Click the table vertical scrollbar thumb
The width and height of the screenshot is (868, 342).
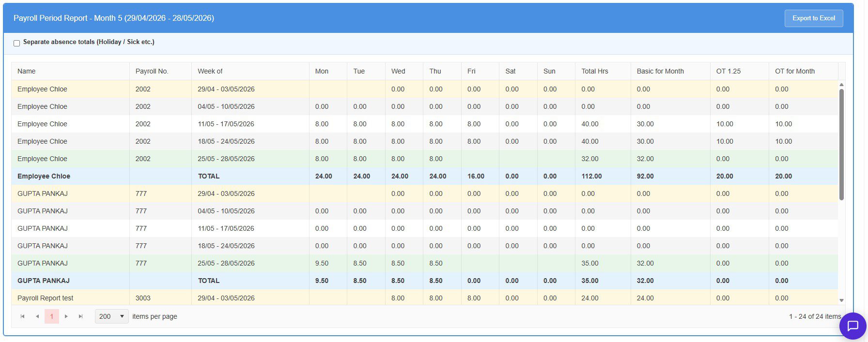point(841,144)
